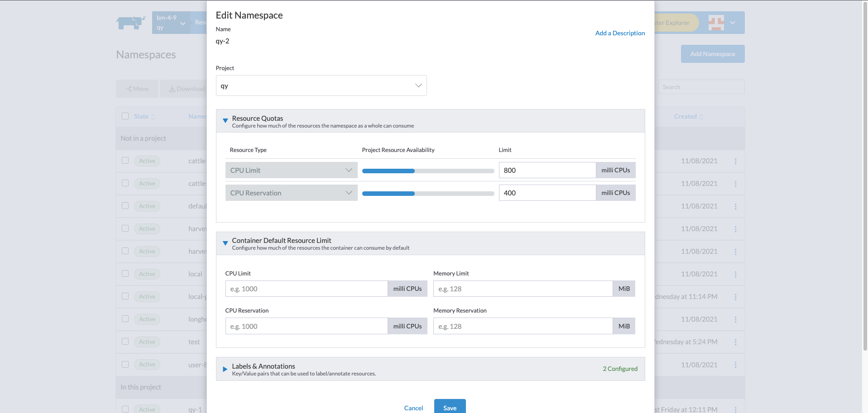Click the CPU Limit availability progress bar
This screenshot has height=413, width=868.
tap(428, 171)
